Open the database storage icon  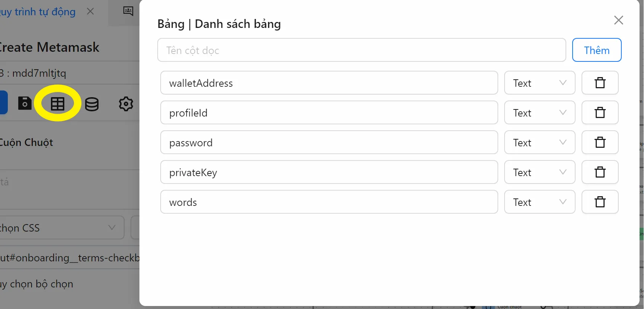92,104
